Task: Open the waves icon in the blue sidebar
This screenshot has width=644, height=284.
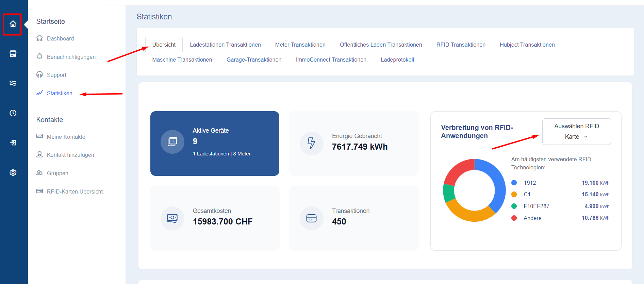Action: click(x=13, y=83)
